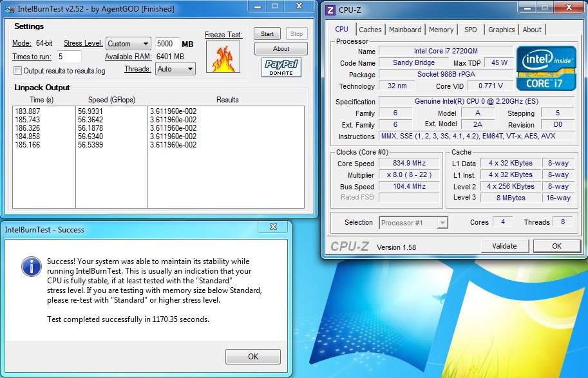Screen dimensions: 588x378
Task: Click the Times to run input field
Action: pos(69,57)
